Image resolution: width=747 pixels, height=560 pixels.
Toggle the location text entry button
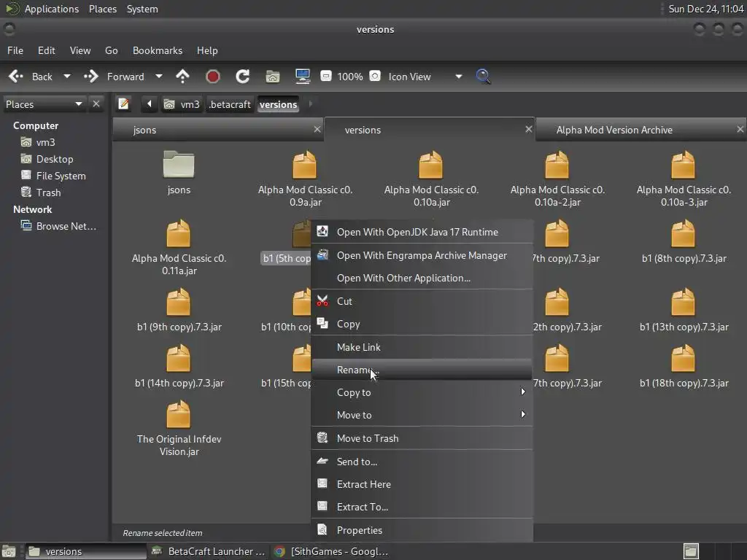point(124,104)
